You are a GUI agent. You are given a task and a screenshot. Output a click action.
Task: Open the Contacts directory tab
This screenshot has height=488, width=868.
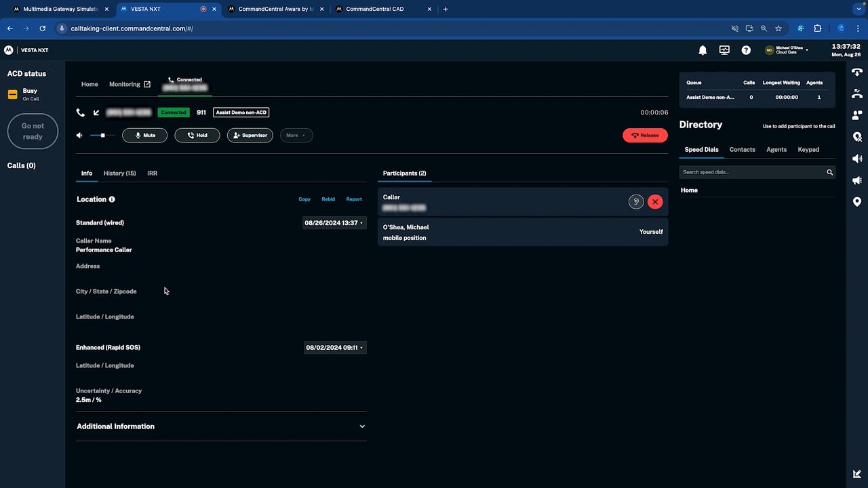click(x=743, y=150)
